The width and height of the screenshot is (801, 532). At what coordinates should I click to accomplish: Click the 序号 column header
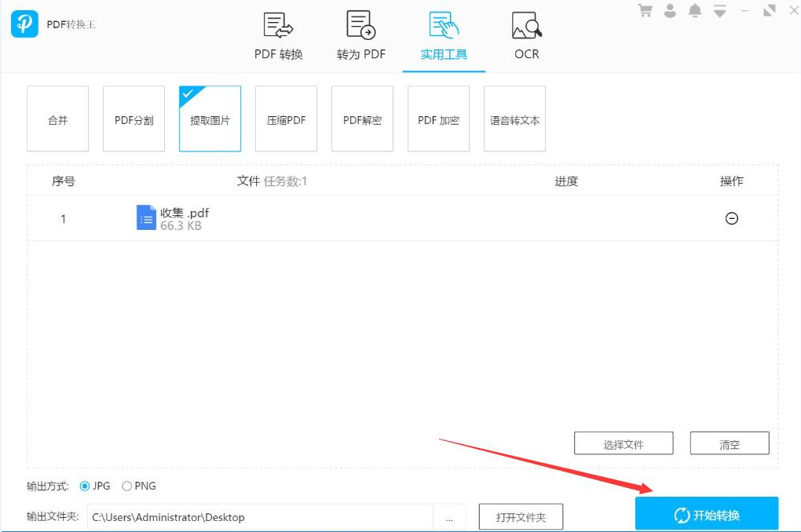click(64, 181)
